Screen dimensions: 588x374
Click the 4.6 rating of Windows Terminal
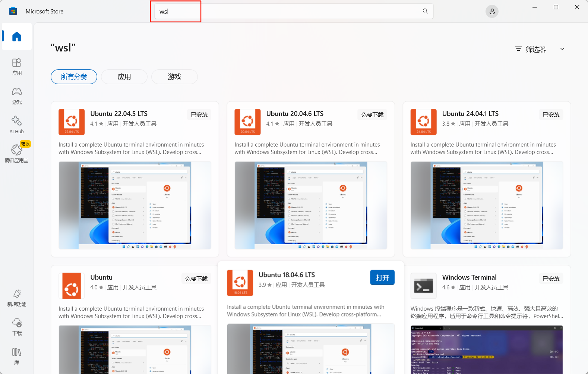coord(448,287)
